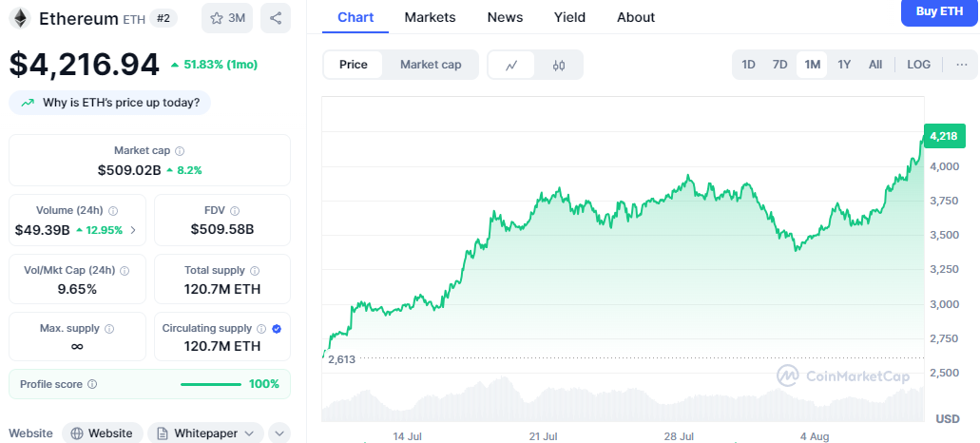Click the Buy ETH button
Viewport: 980px width, 443px height.
pyautogui.click(x=939, y=11)
